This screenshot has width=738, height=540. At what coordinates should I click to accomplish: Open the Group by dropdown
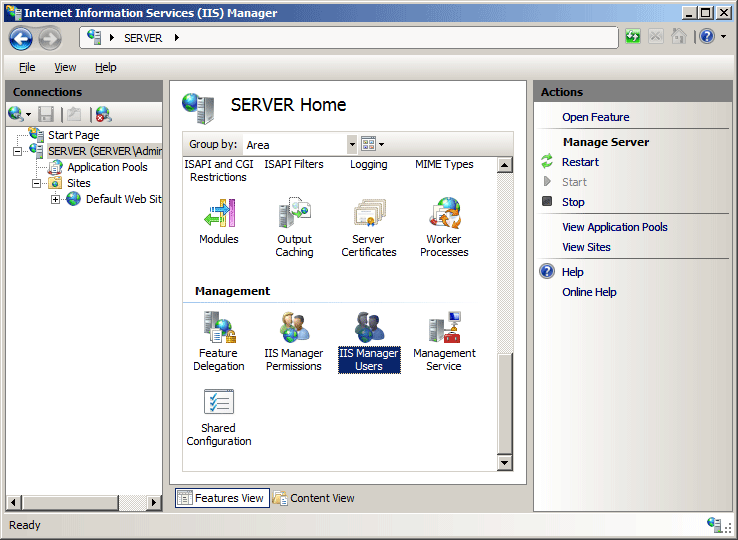coord(351,145)
